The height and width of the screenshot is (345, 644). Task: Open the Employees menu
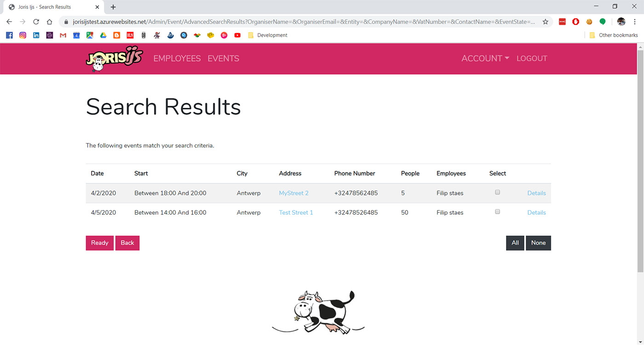[177, 58]
